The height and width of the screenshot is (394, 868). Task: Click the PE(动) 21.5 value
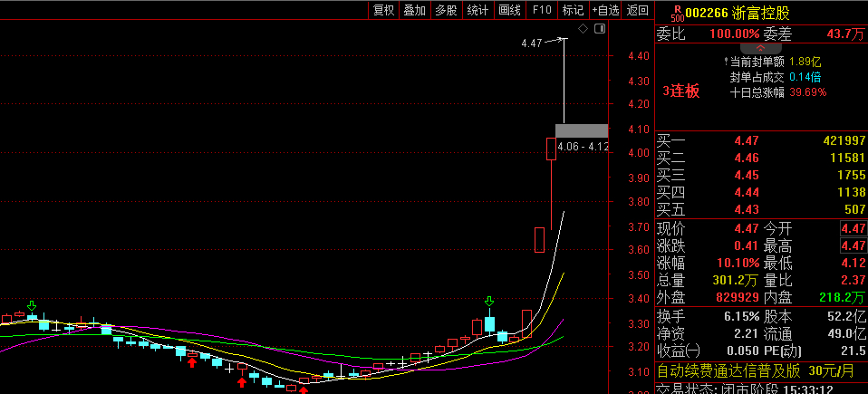tap(854, 351)
